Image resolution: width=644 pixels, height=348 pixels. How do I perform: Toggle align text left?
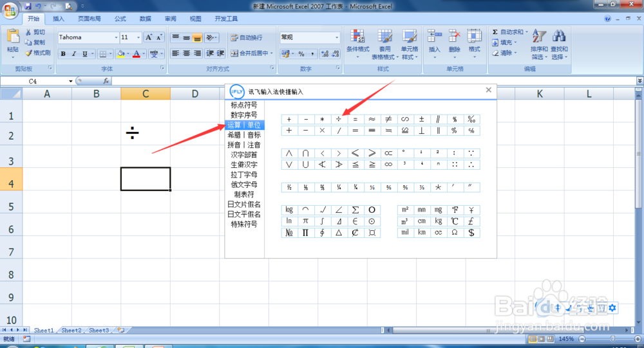pyautogui.click(x=175, y=53)
